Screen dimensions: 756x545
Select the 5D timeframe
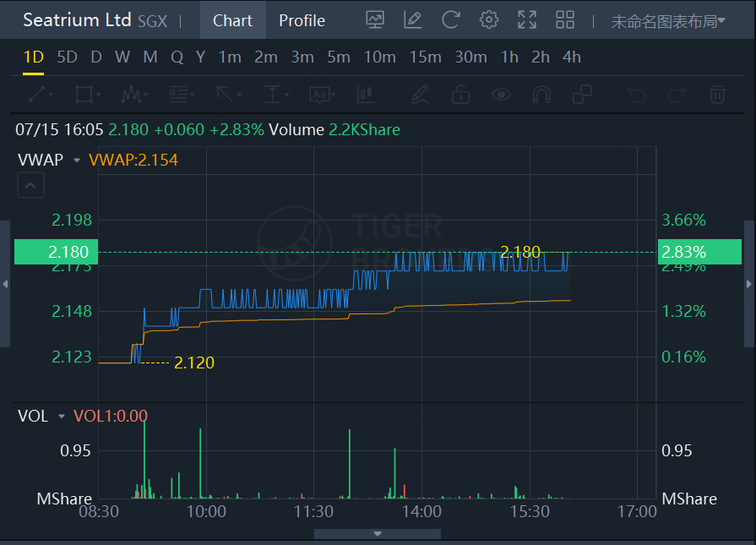(x=67, y=57)
